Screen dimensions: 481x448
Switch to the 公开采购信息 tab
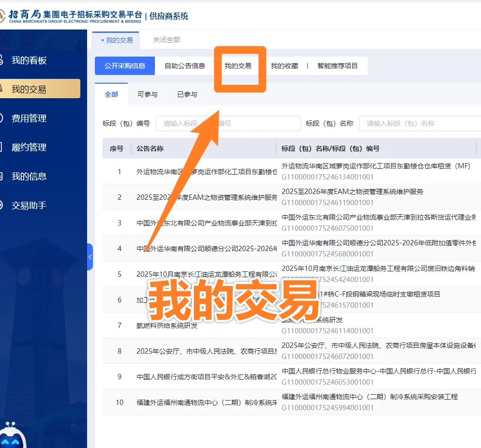click(124, 66)
